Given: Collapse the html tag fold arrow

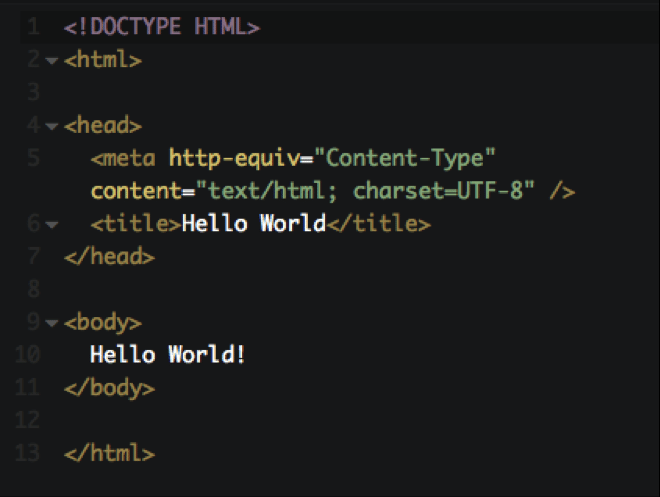Looking at the screenshot, I should tap(52, 61).
